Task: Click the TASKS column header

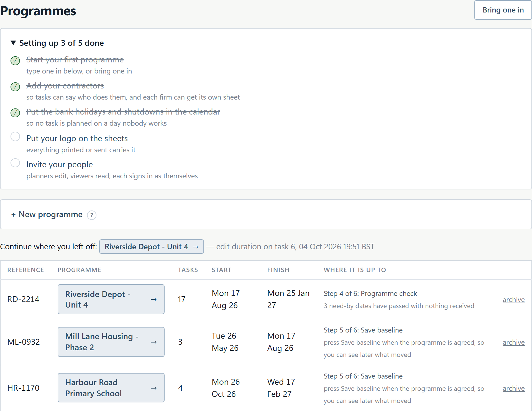Action: coord(188,270)
